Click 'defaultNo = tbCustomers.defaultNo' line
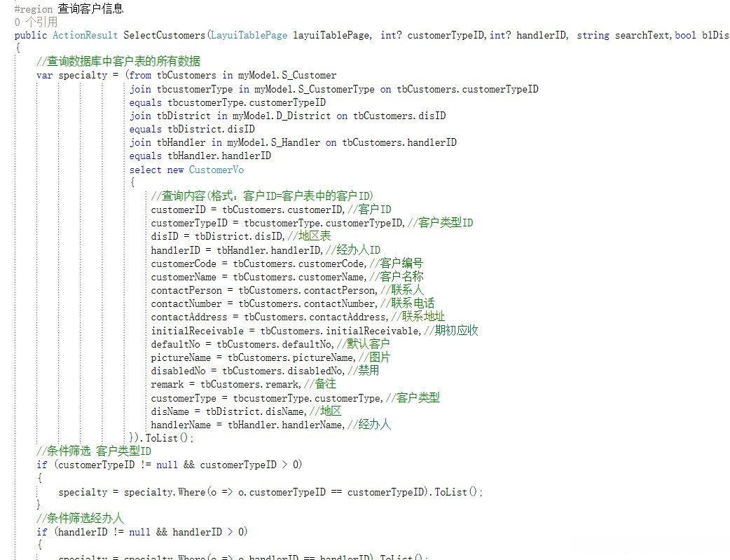The image size is (730, 560). click(242, 344)
